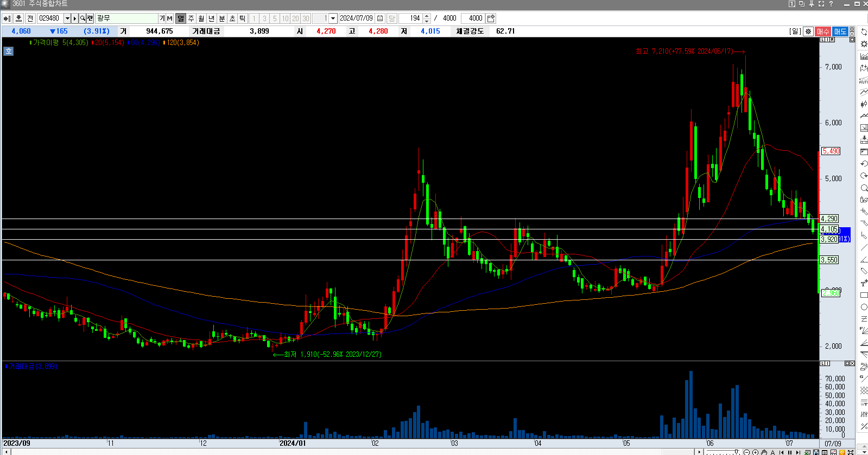Select interval preset 20
This screenshot has height=455, width=868.
click(x=295, y=18)
